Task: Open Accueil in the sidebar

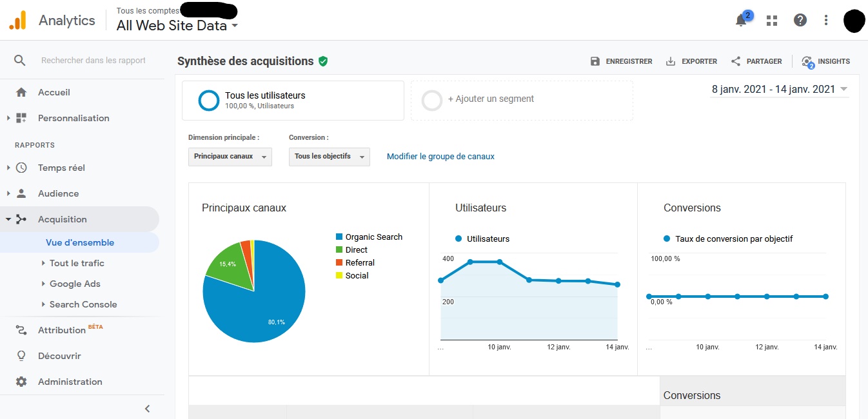Action: pos(54,92)
